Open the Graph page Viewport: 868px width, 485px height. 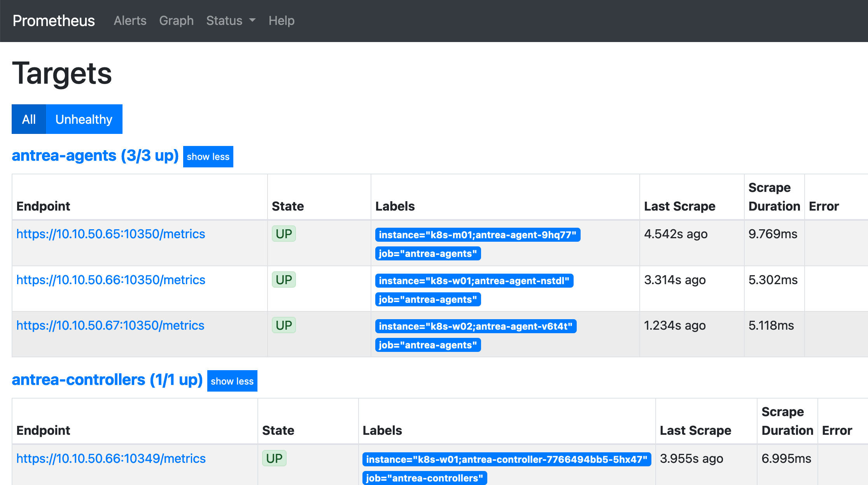176,21
